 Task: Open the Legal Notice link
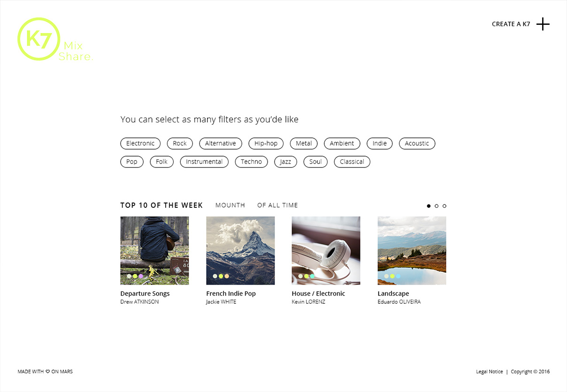tap(490, 372)
